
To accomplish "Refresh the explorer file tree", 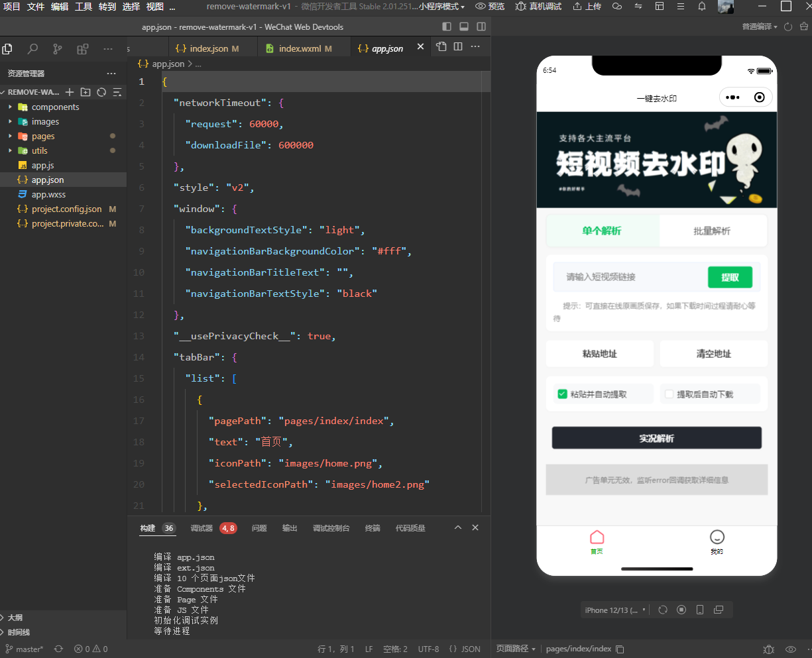I will [101, 92].
